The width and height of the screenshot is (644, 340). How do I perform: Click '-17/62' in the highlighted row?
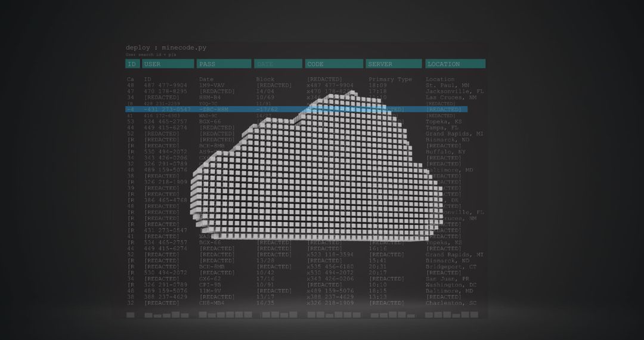(x=267, y=110)
